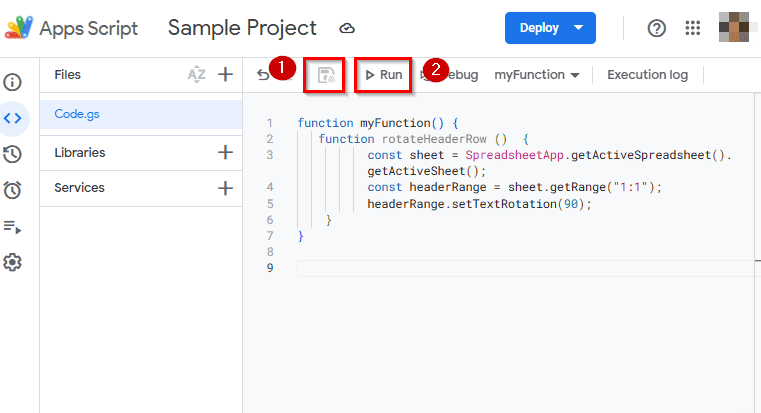Open the Triggers alarm clock icon

click(x=14, y=190)
